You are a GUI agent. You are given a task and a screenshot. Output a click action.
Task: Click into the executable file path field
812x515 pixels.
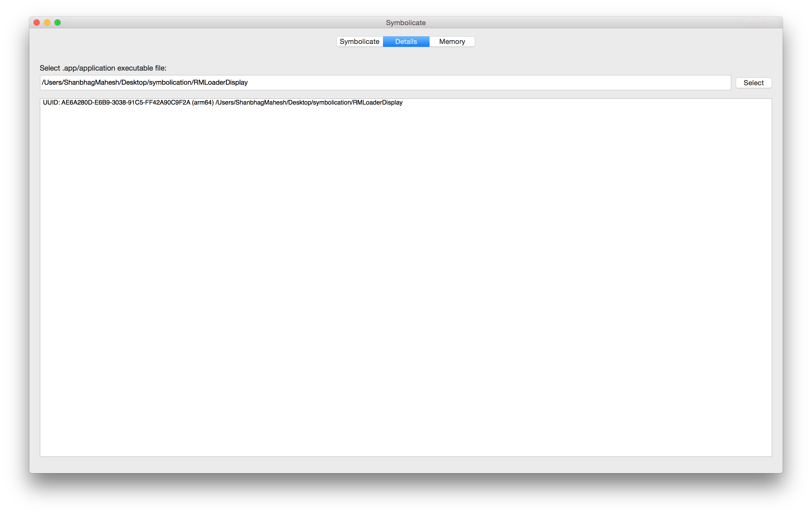click(x=472, y=83)
